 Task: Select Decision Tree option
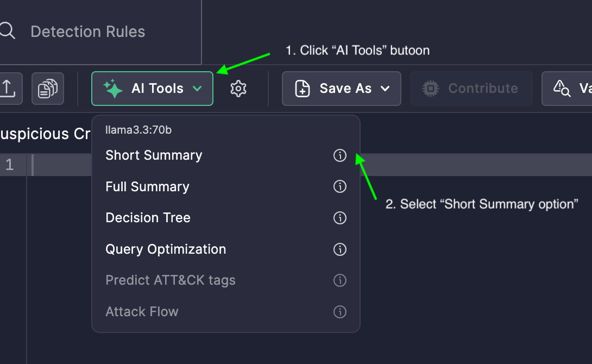[148, 218]
